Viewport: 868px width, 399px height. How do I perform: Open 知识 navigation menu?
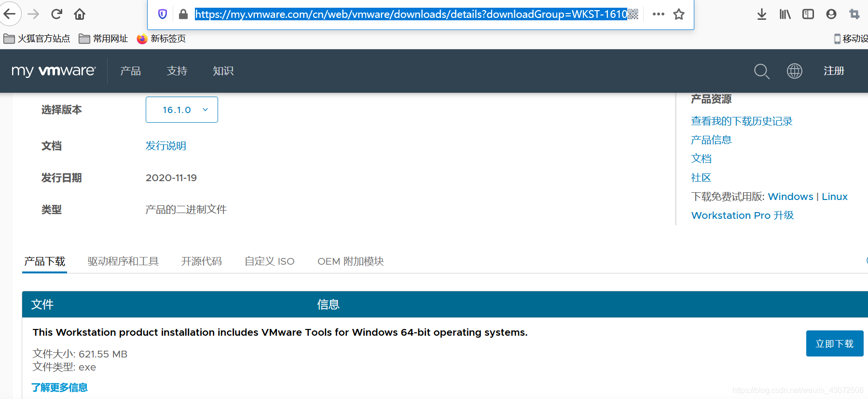point(223,71)
